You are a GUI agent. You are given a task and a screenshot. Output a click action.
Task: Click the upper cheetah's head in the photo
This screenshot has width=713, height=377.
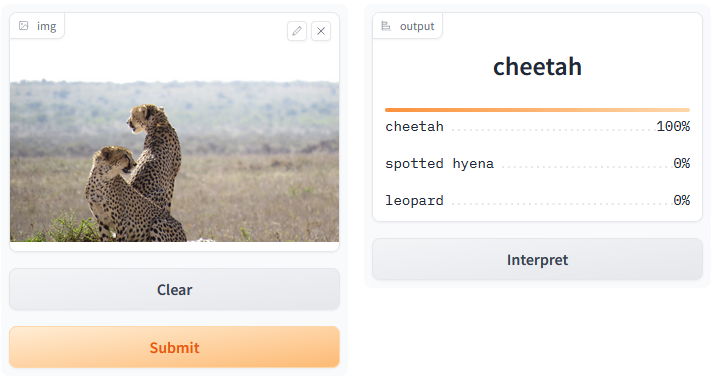pos(144,117)
